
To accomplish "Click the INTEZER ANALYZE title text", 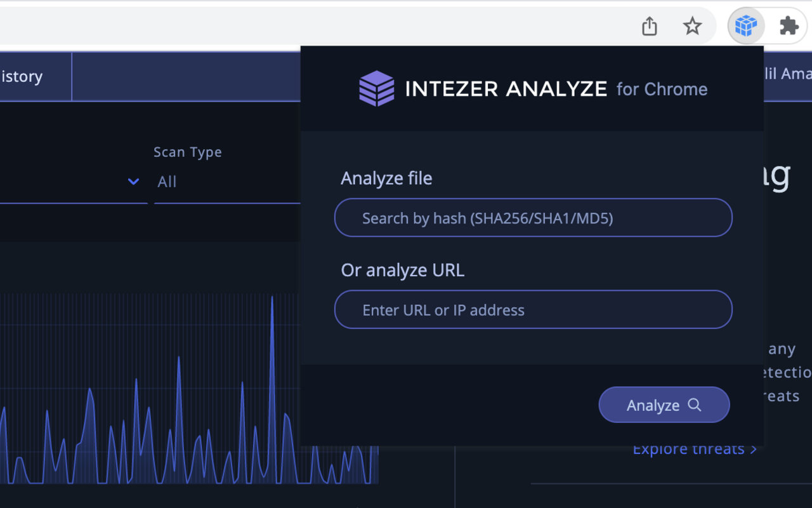I will pyautogui.click(x=506, y=89).
